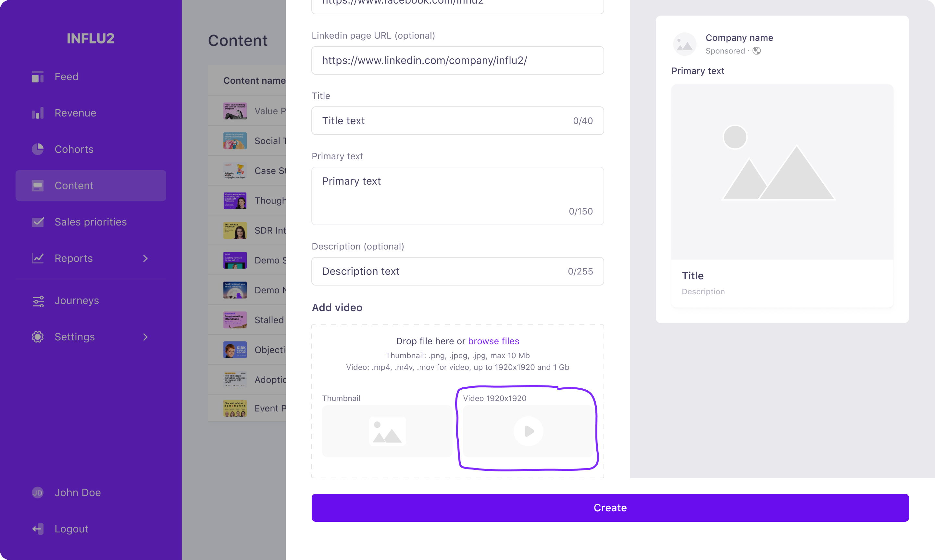Click the Sales priorities checkmark icon

click(37, 222)
